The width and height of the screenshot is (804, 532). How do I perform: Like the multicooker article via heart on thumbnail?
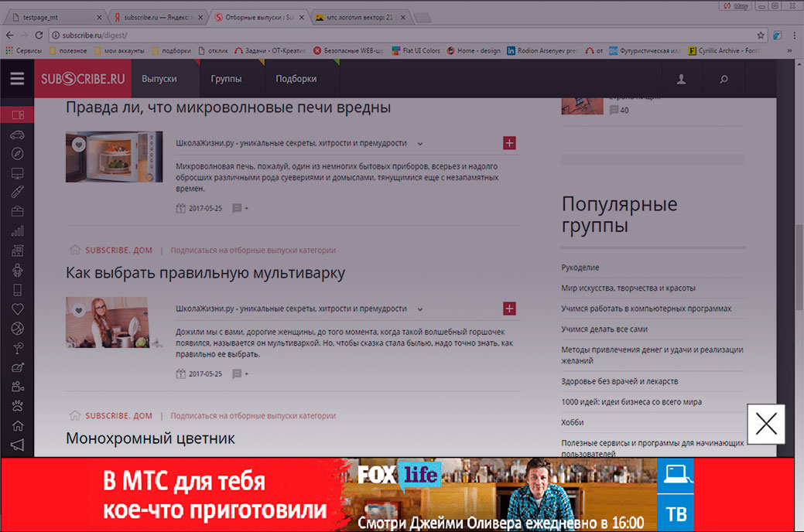tap(78, 310)
